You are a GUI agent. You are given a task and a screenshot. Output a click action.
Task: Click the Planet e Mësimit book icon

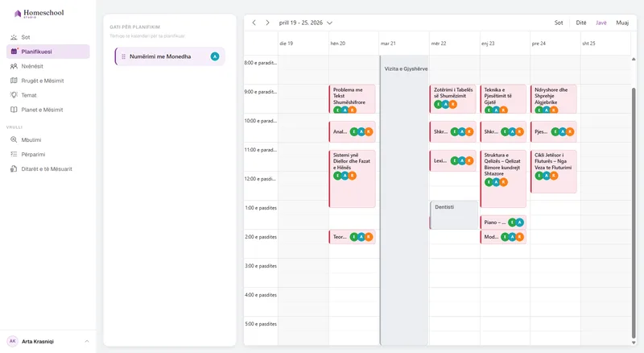click(14, 110)
